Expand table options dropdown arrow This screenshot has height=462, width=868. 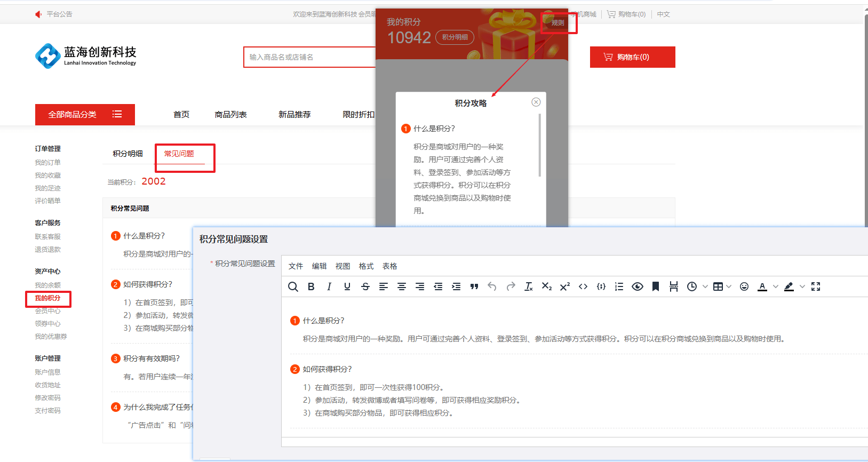click(729, 286)
